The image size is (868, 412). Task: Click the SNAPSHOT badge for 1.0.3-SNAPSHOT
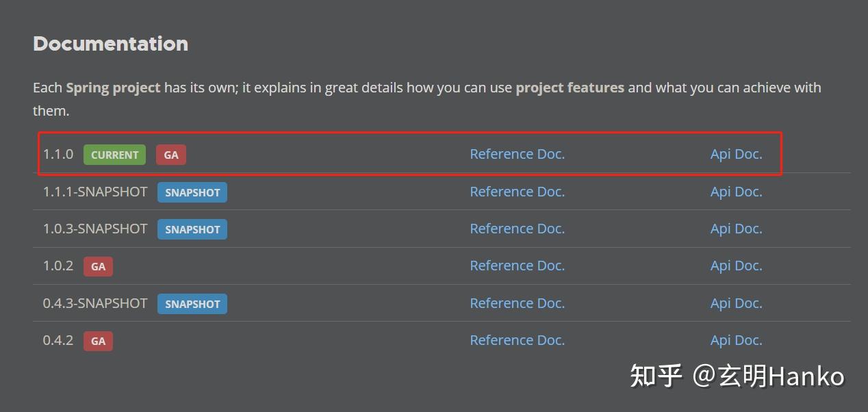tap(192, 229)
